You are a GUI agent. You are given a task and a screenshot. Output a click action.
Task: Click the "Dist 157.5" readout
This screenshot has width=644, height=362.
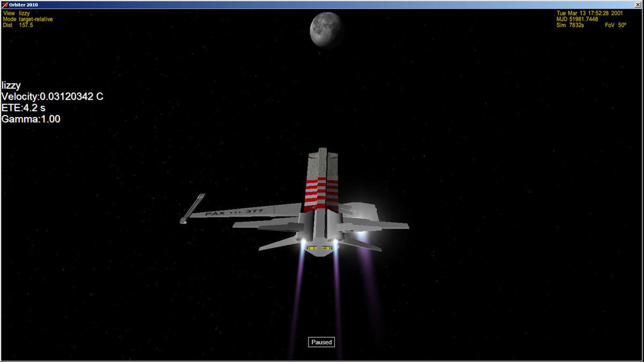click(18, 25)
